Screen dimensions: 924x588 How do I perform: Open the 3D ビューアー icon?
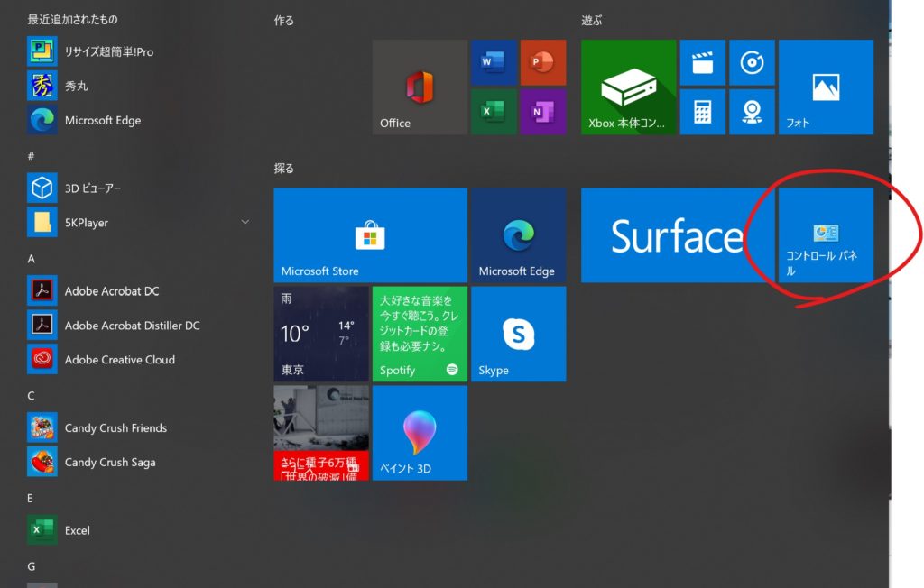tap(42, 188)
